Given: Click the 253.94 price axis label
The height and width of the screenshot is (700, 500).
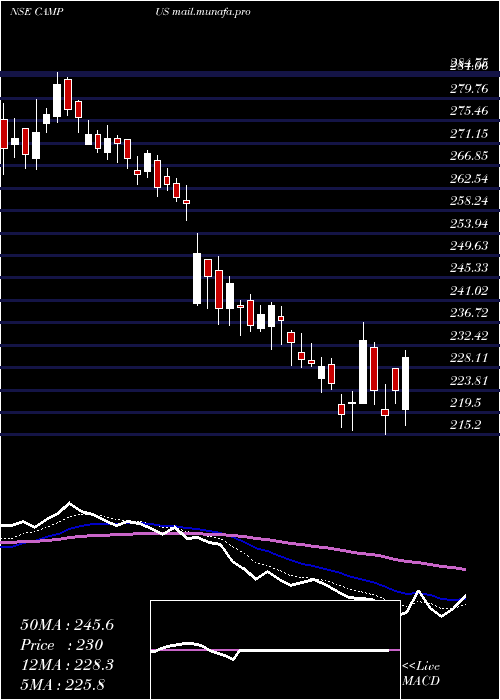Looking at the screenshot, I should (x=469, y=223).
